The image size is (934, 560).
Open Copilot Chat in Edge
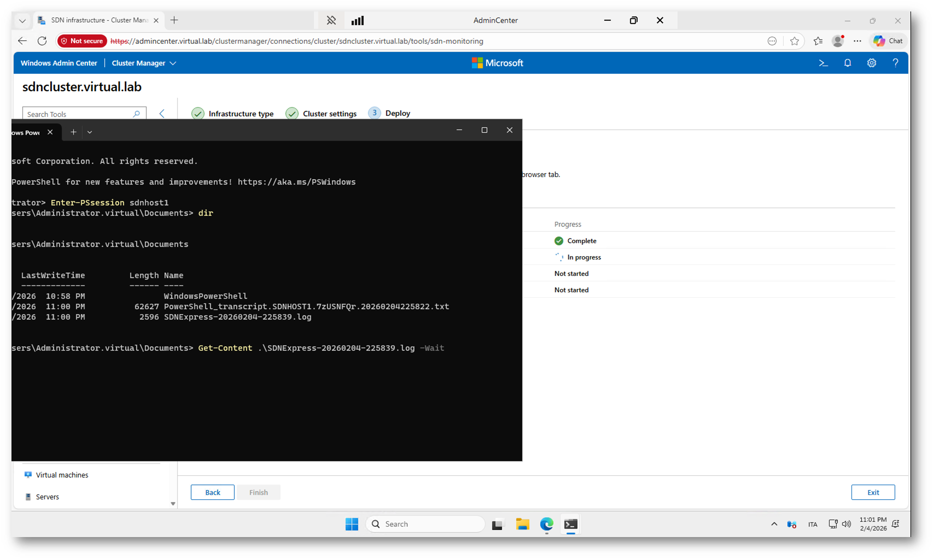888,41
